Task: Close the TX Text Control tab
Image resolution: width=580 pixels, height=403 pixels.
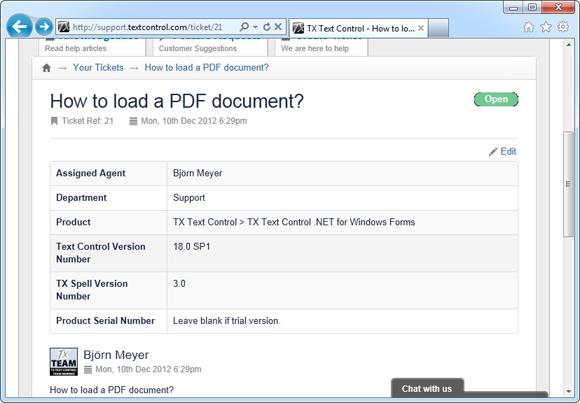Action: pyautogui.click(x=421, y=28)
